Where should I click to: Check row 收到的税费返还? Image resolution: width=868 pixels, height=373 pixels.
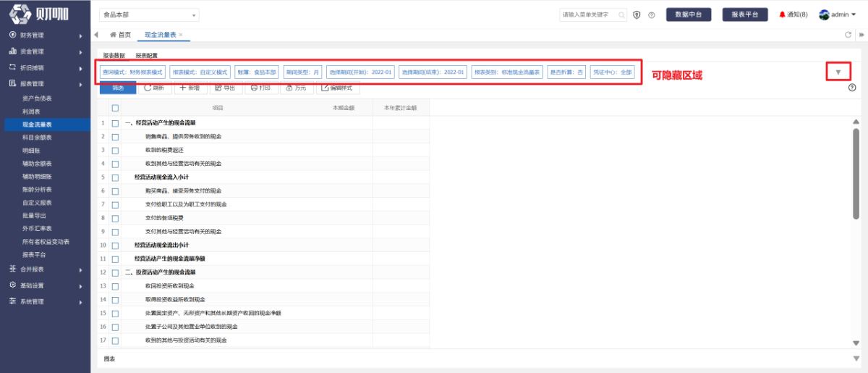coord(115,150)
